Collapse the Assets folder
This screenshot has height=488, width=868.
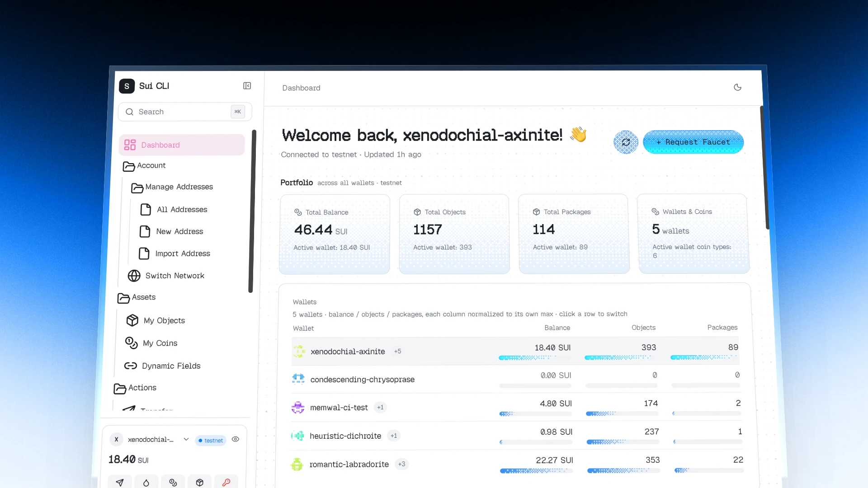click(x=137, y=297)
